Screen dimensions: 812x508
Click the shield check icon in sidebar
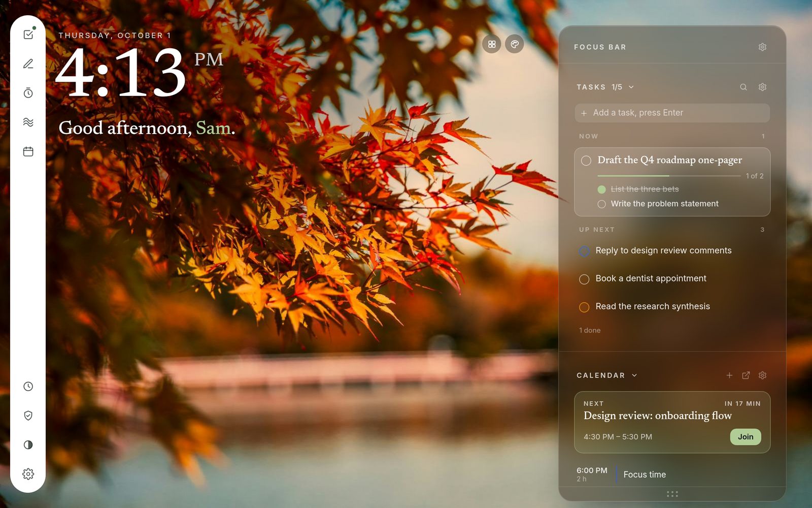28,416
